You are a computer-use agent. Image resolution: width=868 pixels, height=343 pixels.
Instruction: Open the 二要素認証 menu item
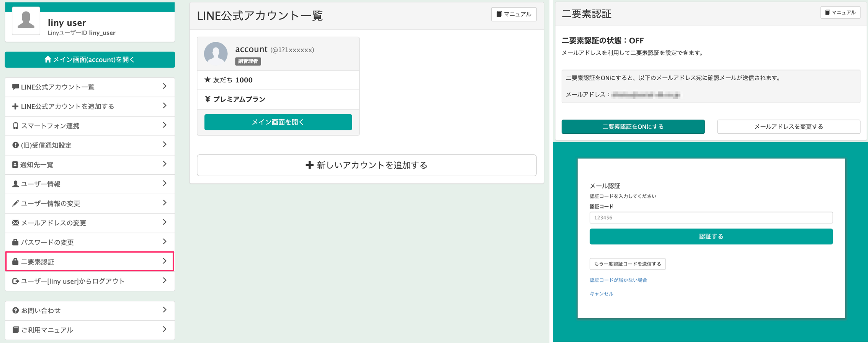click(x=90, y=261)
